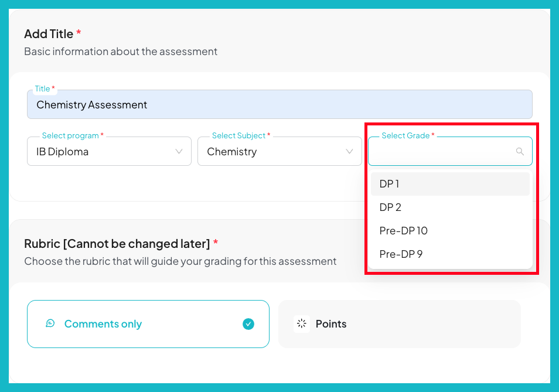
Task: Switch grading to the Points option
Action: coord(399,323)
